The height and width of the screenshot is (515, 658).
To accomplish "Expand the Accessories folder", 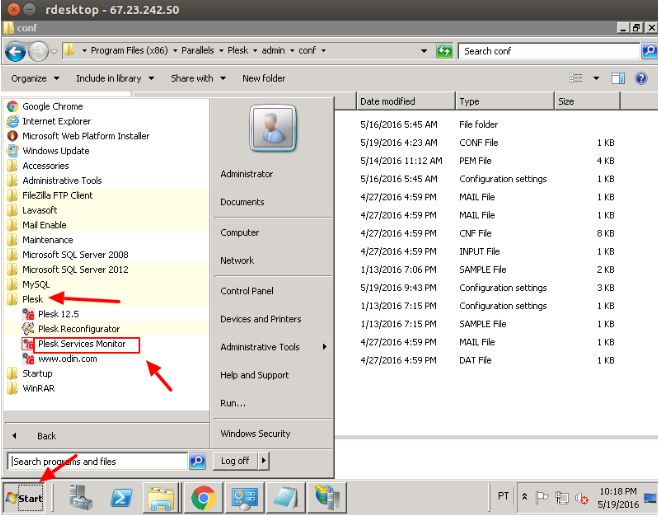I will point(38,166).
